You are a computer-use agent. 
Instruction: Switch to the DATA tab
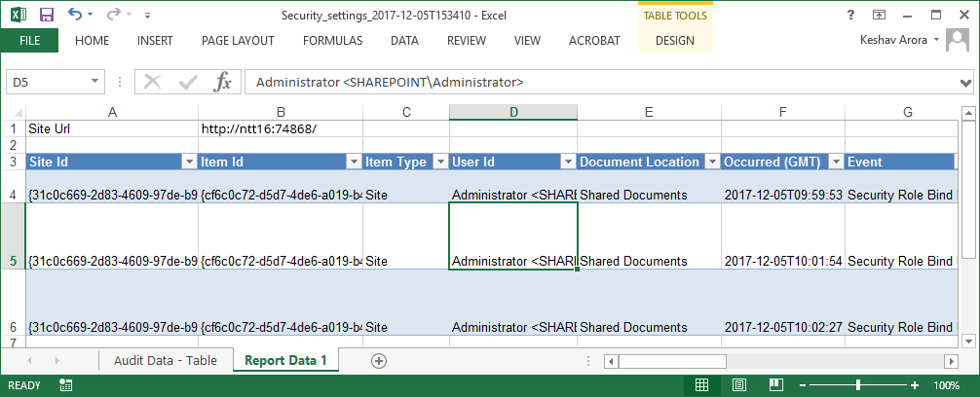(404, 41)
